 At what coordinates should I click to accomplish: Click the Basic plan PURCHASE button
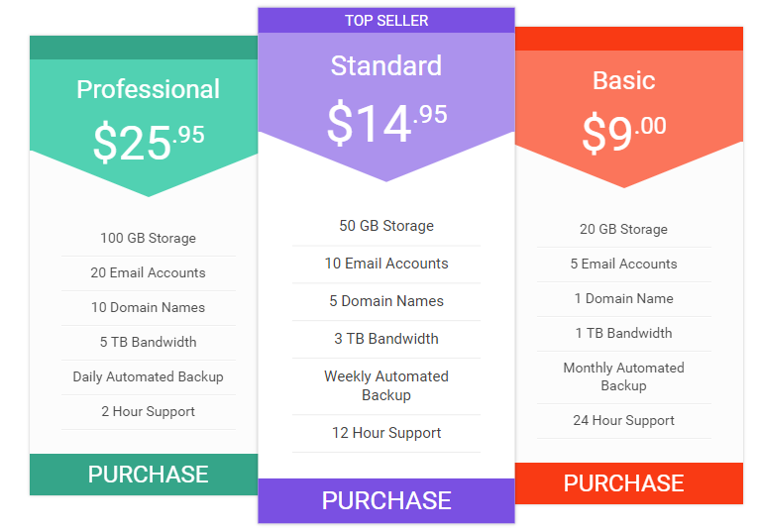pos(629,483)
